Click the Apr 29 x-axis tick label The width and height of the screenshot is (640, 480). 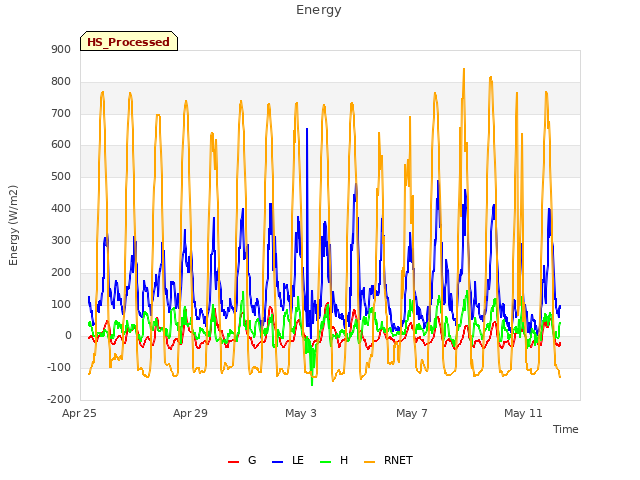coord(190,413)
